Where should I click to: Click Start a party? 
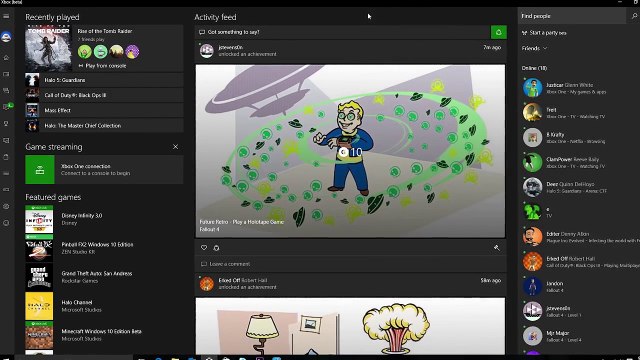click(x=544, y=33)
